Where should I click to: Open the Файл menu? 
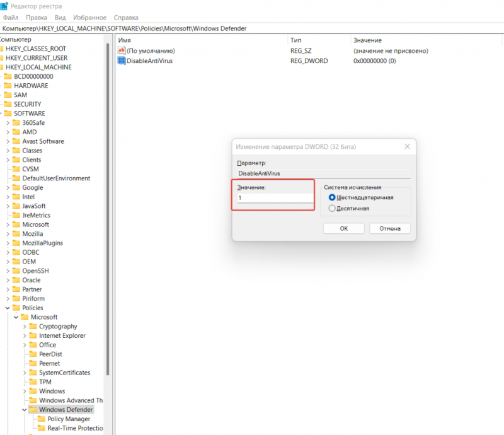[x=11, y=18]
